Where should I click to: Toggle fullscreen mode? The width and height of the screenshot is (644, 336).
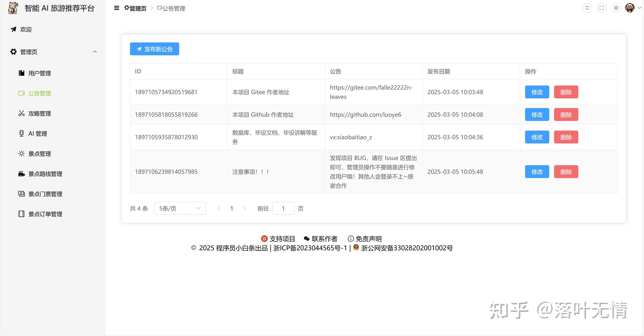[x=601, y=8]
